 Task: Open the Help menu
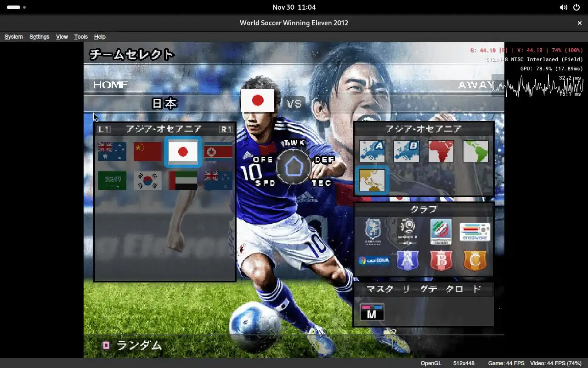(x=100, y=37)
